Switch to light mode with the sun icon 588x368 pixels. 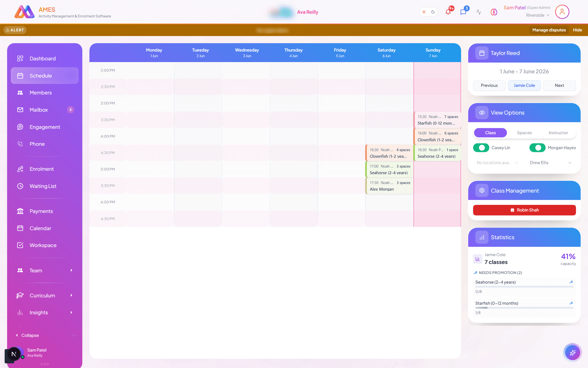pos(424,12)
